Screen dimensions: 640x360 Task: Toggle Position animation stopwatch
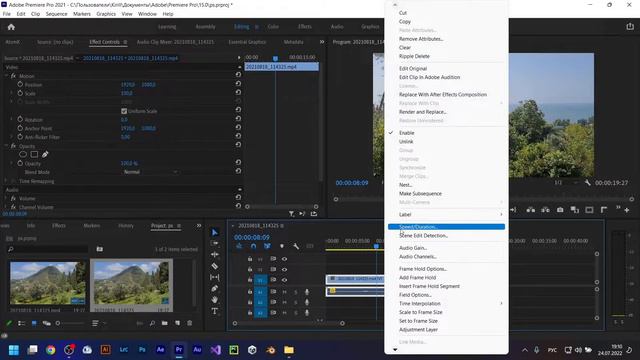click(20, 84)
